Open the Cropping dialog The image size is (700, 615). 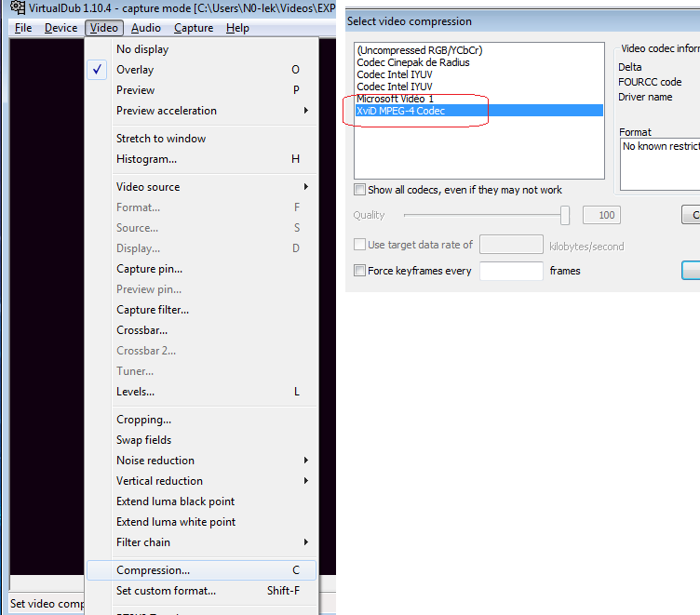coord(201,420)
